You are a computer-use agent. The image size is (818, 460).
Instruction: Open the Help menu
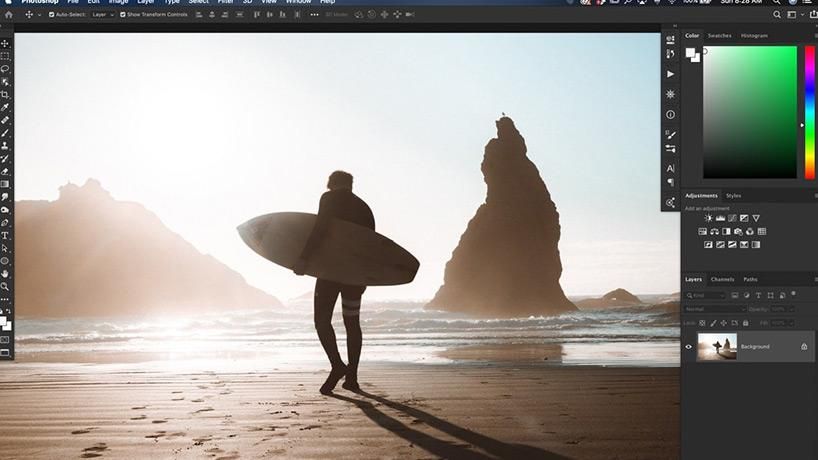point(327,2)
